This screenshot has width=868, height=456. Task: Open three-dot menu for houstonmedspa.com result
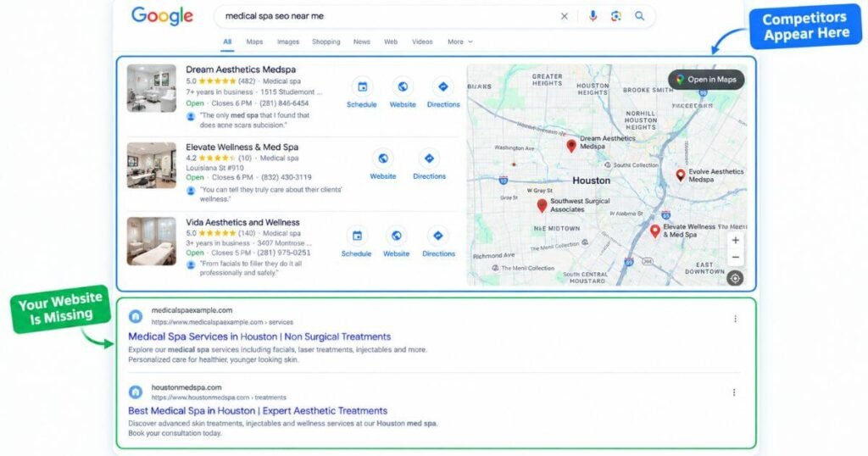tap(734, 392)
